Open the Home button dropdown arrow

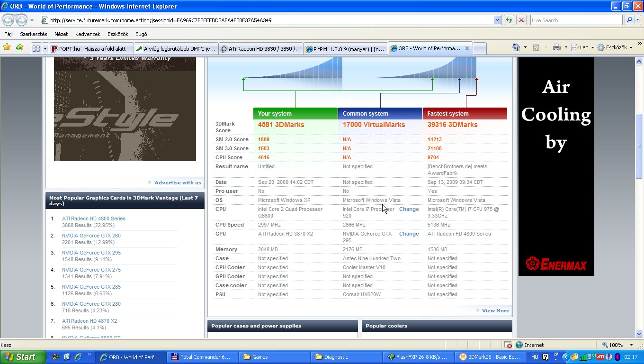tap(525, 47)
